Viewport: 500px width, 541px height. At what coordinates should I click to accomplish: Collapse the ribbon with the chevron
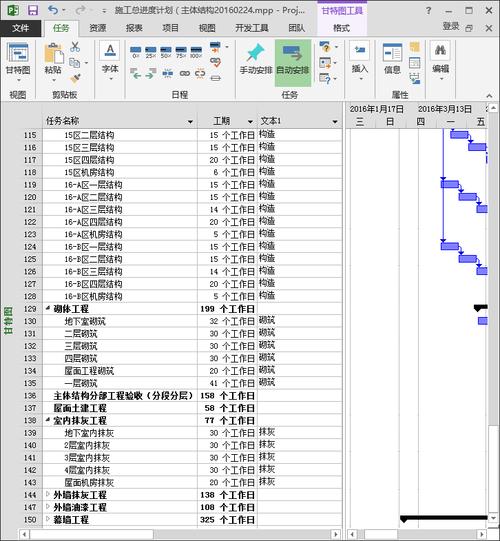(x=489, y=96)
